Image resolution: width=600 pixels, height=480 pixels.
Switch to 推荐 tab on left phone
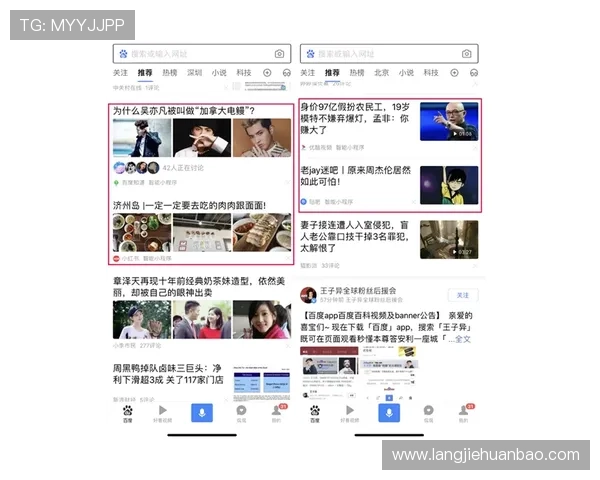coord(145,73)
